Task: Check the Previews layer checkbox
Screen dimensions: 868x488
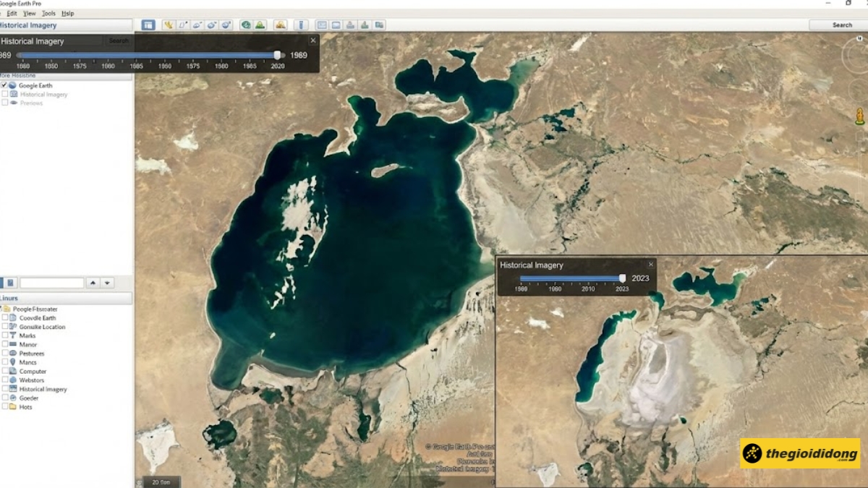Action: click(4, 102)
